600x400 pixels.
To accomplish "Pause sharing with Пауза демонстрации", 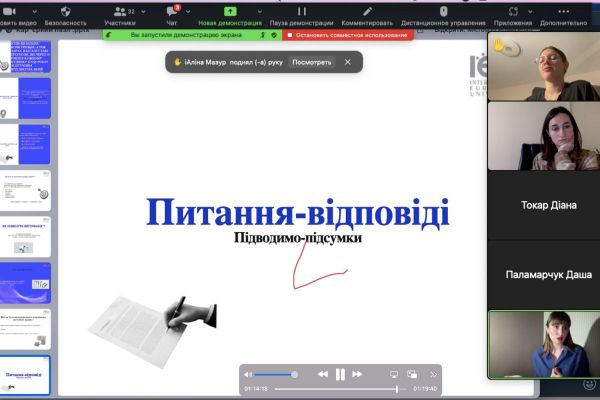I will pyautogui.click(x=303, y=13).
